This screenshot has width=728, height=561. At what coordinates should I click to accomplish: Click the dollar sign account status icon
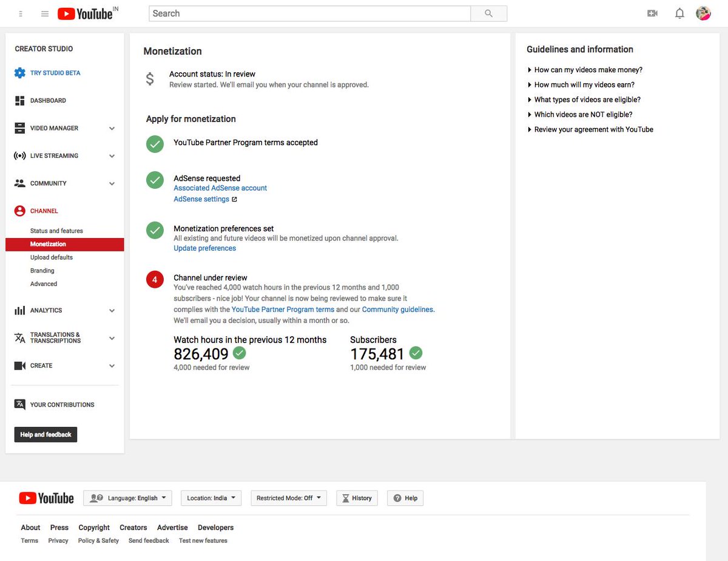150,79
